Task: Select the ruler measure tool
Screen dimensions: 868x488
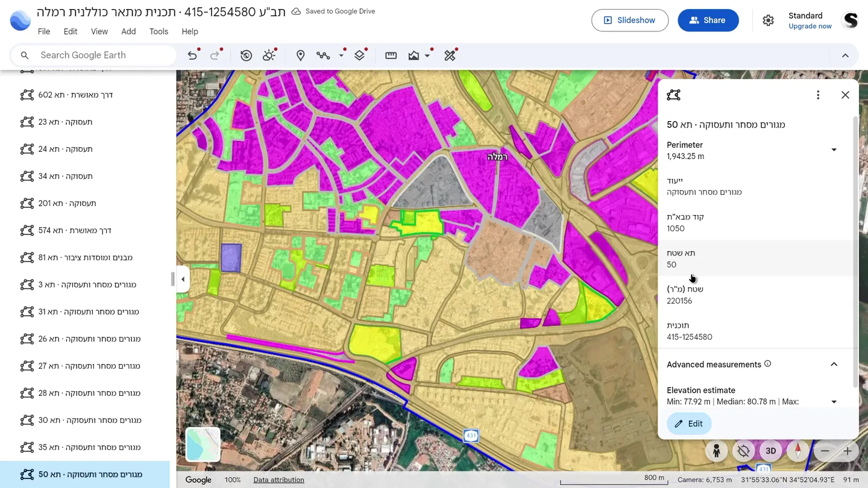Action: [391, 55]
